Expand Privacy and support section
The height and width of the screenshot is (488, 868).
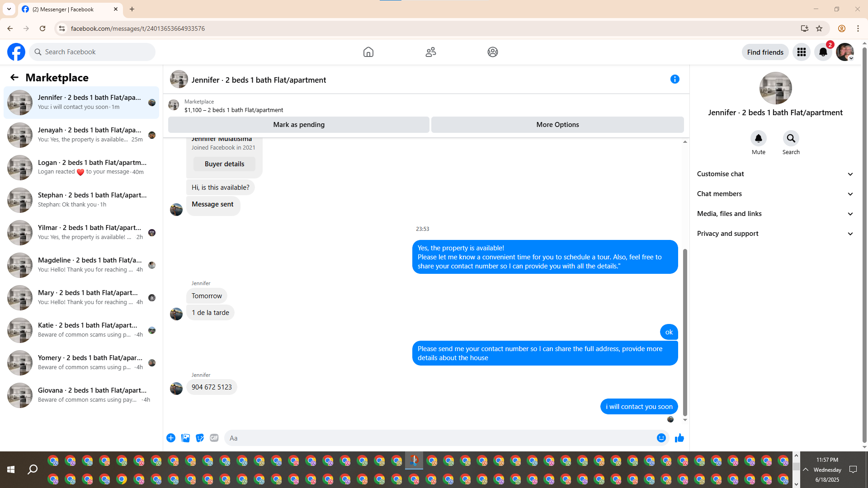pos(775,234)
